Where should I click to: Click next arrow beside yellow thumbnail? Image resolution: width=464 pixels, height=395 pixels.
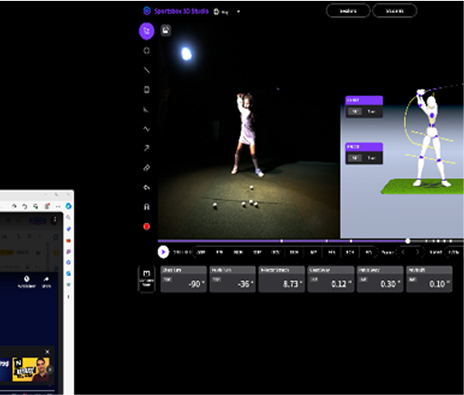(x=50, y=369)
